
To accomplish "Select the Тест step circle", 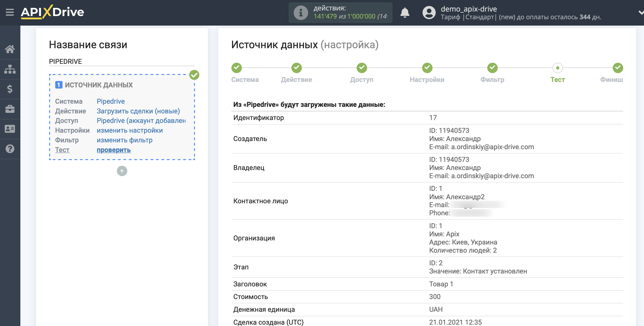I will [557, 68].
